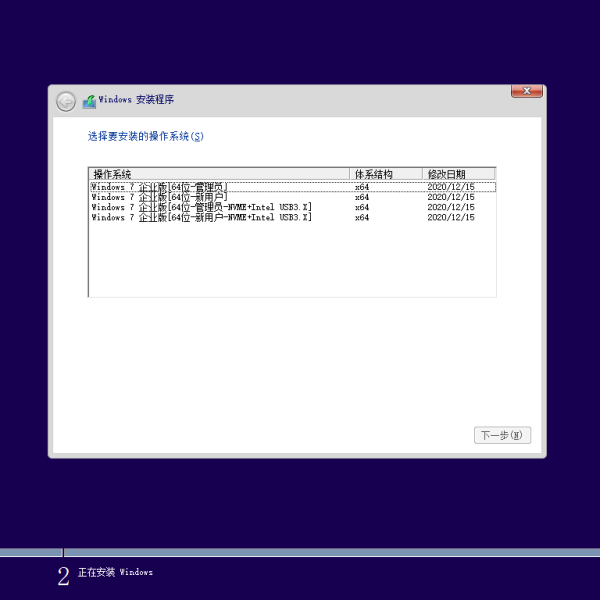Sort list by 体系结构 column header
Viewport: 600px width, 600px height.
(386, 174)
